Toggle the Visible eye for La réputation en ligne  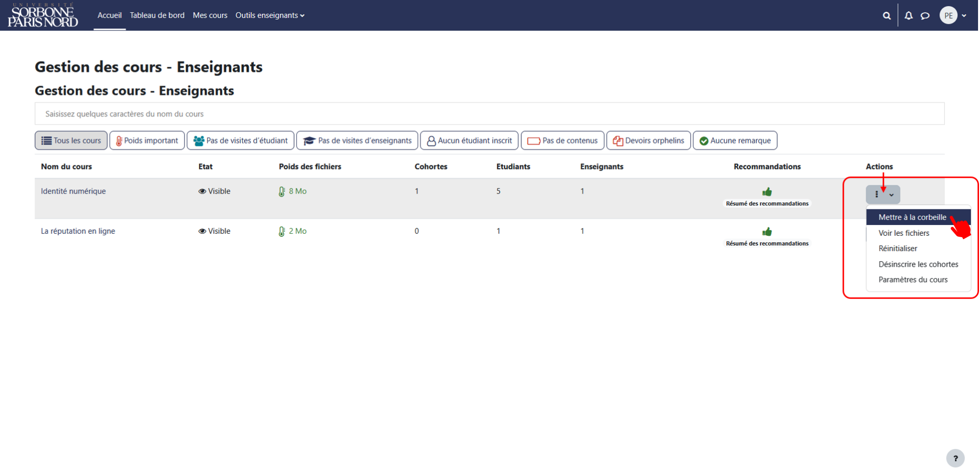pos(202,231)
